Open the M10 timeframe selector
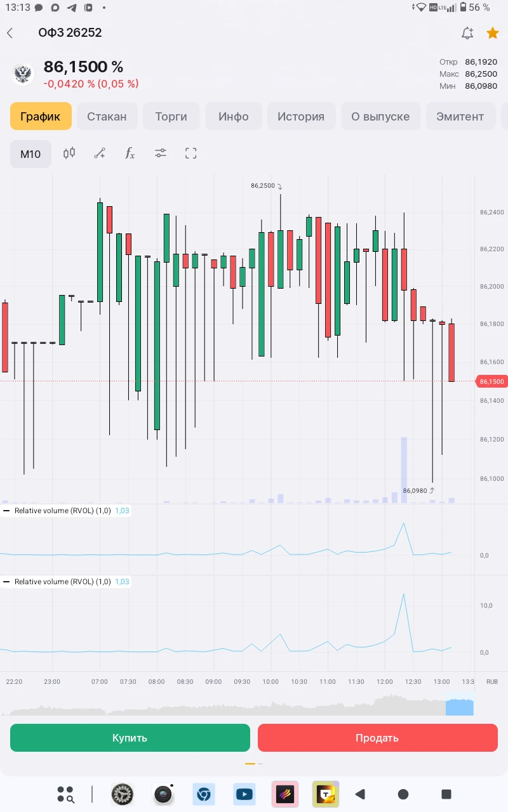Screen dimensions: 508x812 point(30,154)
